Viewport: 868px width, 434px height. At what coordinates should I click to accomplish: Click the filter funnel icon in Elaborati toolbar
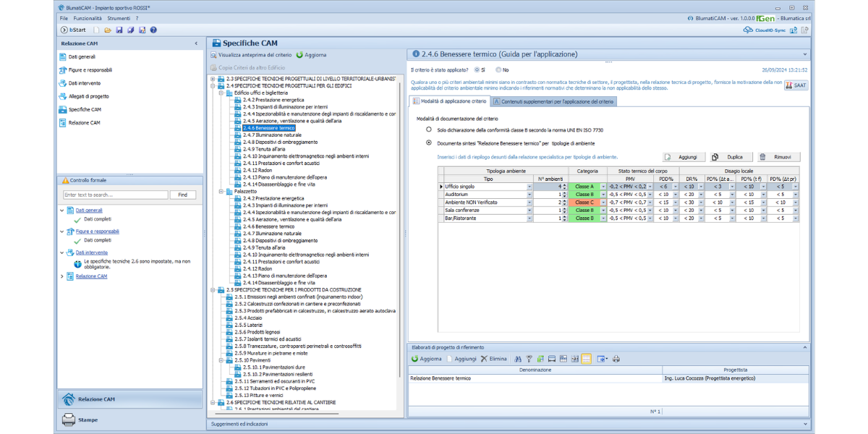tap(529, 359)
